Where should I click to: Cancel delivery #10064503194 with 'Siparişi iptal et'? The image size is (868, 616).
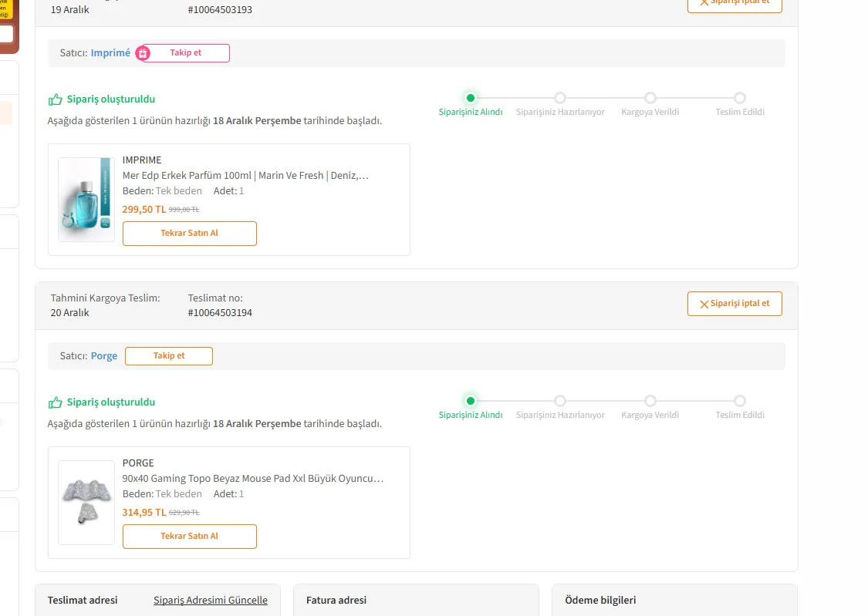pyautogui.click(x=735, y=304)
